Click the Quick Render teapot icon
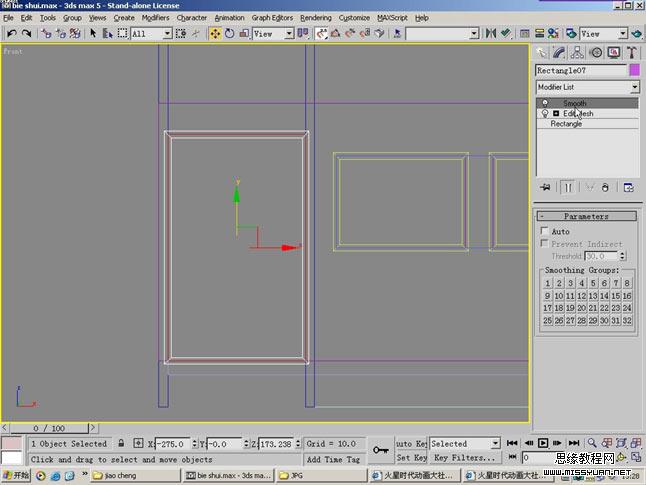Viewport: 646px width, 485px height. tap(637, 33)
